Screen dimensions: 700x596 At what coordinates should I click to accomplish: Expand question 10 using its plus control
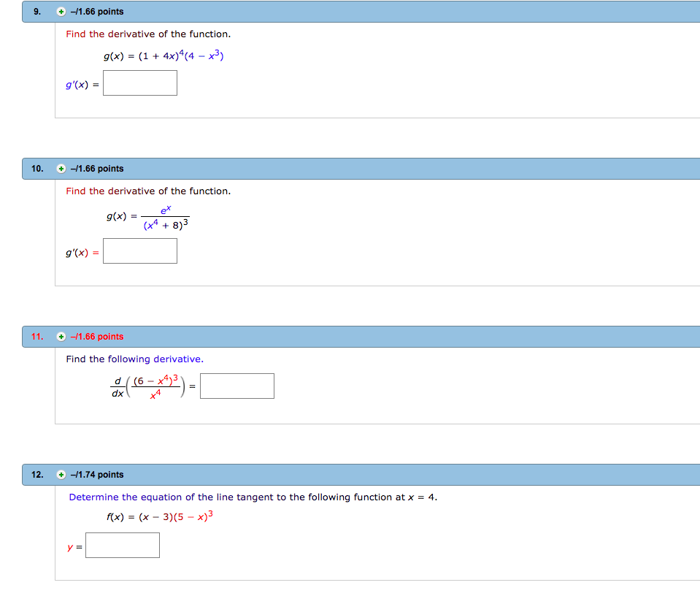(60, 168)
